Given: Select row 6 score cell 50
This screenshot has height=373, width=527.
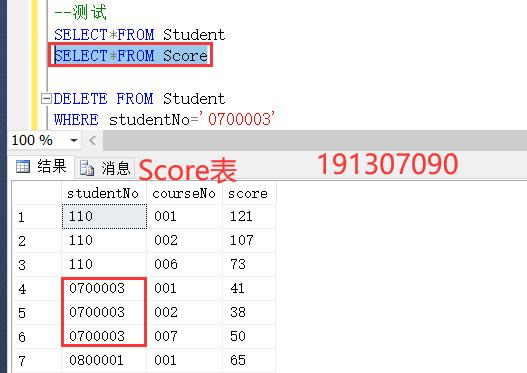Looking at the screenshot, I should coord(249,336).
